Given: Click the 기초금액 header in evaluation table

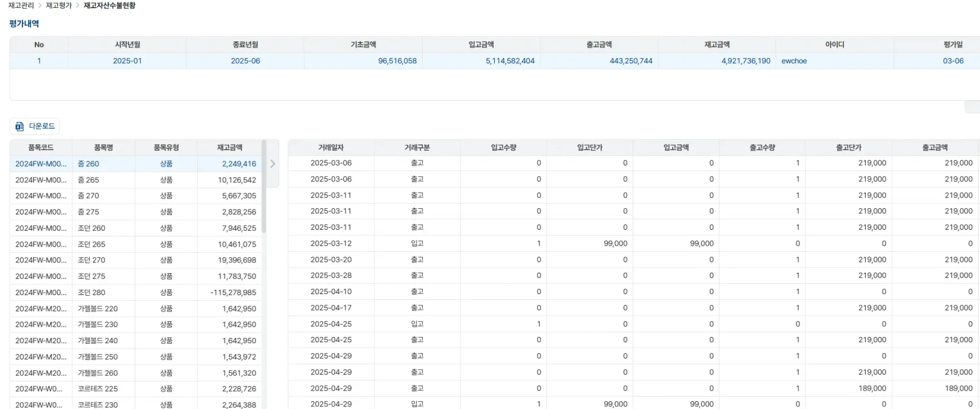Looking at the screenshot, I should click(x=363, y=45).
